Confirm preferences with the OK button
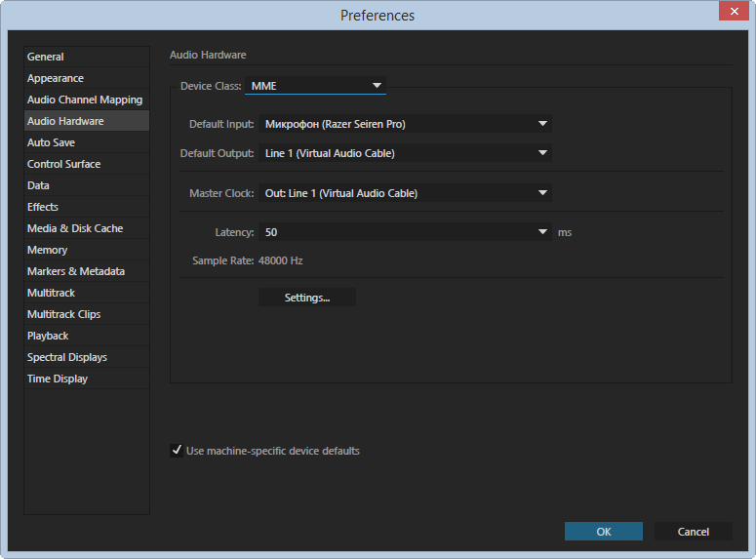Viewport: 756px width, 559px height. pos(603,532)
